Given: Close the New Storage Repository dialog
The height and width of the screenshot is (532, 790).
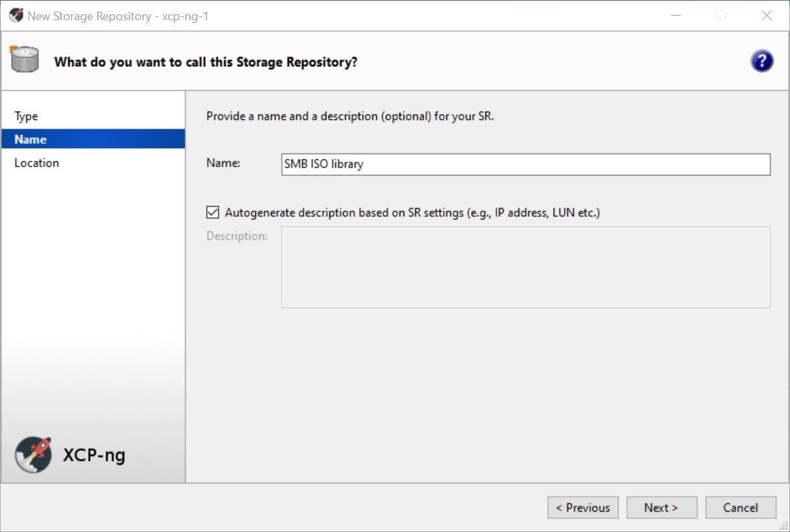Looking at the screenshot, I should 767,16.
